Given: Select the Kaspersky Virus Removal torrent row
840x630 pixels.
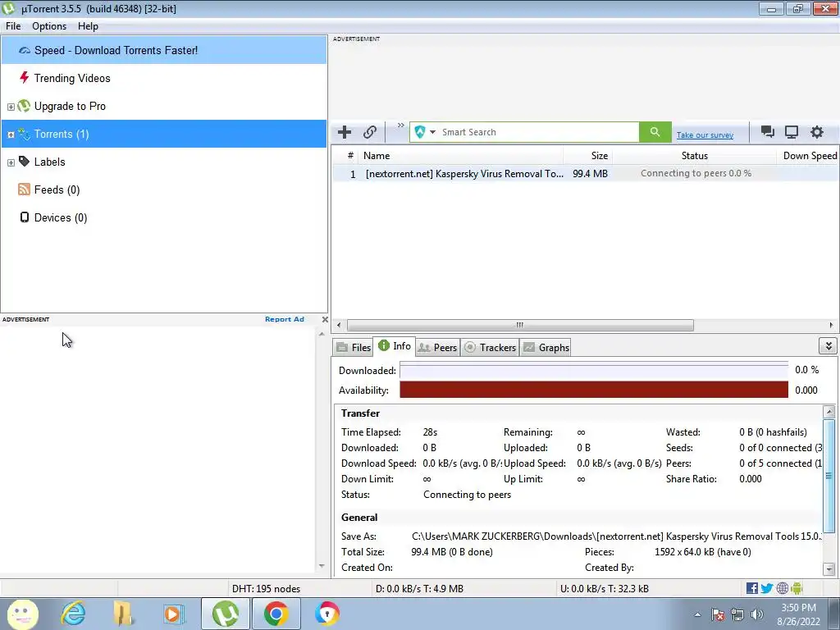Looking at the screenshot, I should coord(585,174).
